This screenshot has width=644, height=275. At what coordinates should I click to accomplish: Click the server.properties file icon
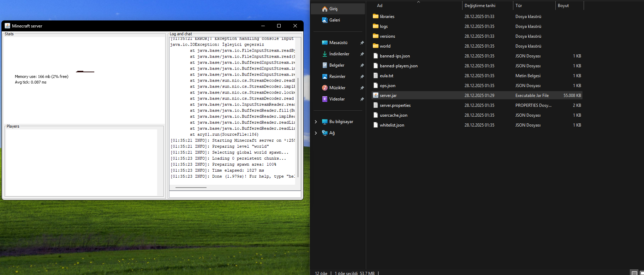point(376,105)
